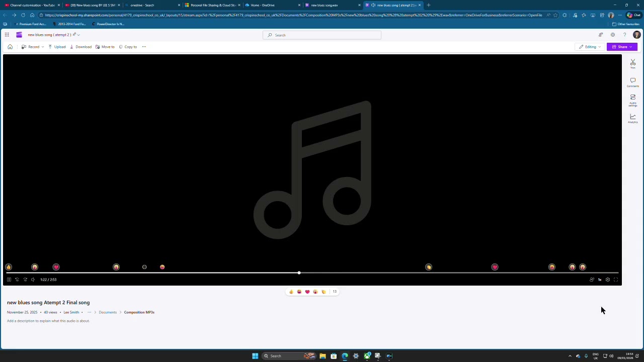Open the Analytics panel

tap(633, 118)
